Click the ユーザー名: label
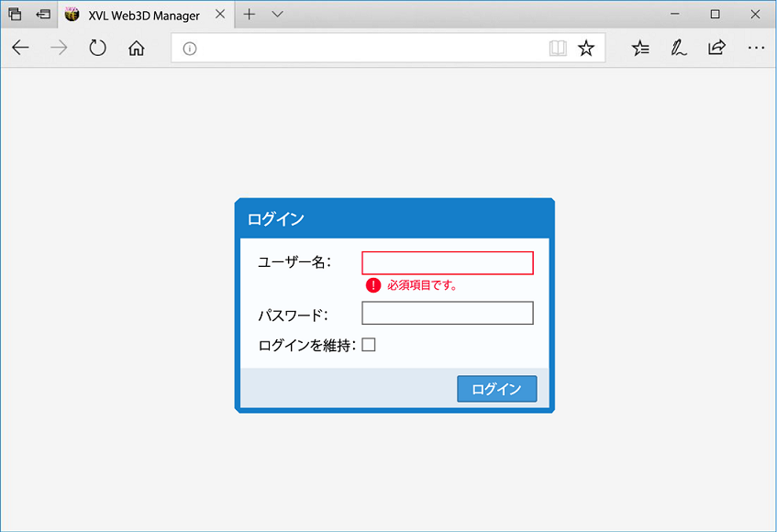Image resolution: width=777 pixels, height=532 pixels. coord(294,262)
